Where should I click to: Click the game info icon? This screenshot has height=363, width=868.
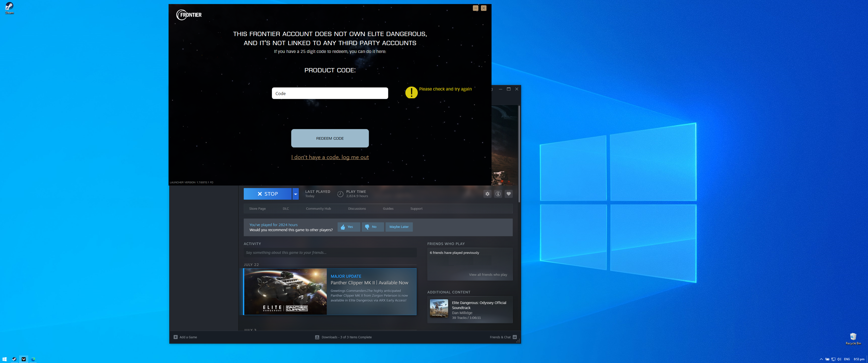coord(498,194)
